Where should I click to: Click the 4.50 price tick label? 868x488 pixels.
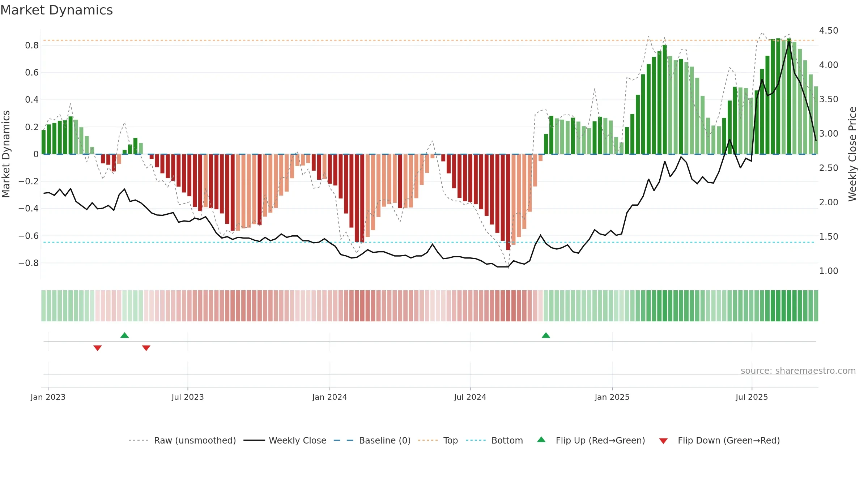pos(829,31)
